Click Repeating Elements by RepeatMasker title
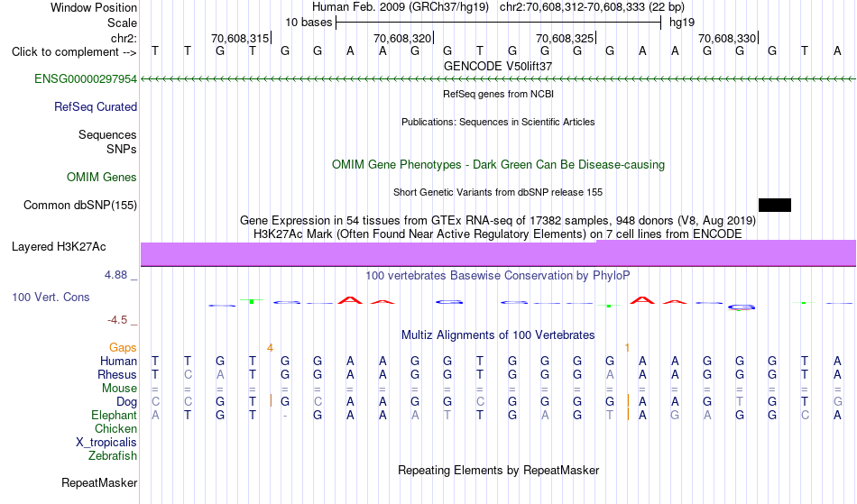This screenshot has width=857, height=504. tap(499, 471)
